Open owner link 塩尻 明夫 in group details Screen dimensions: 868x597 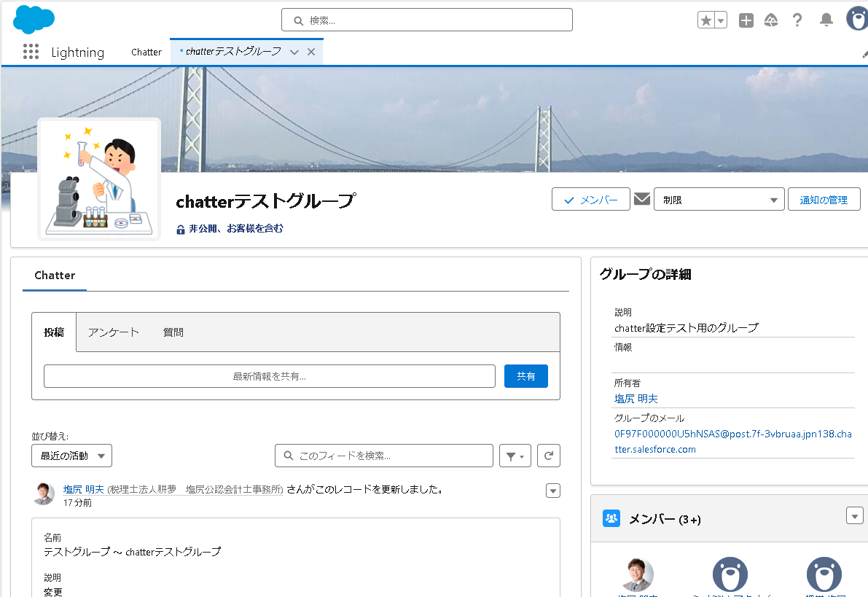(636, 399)
